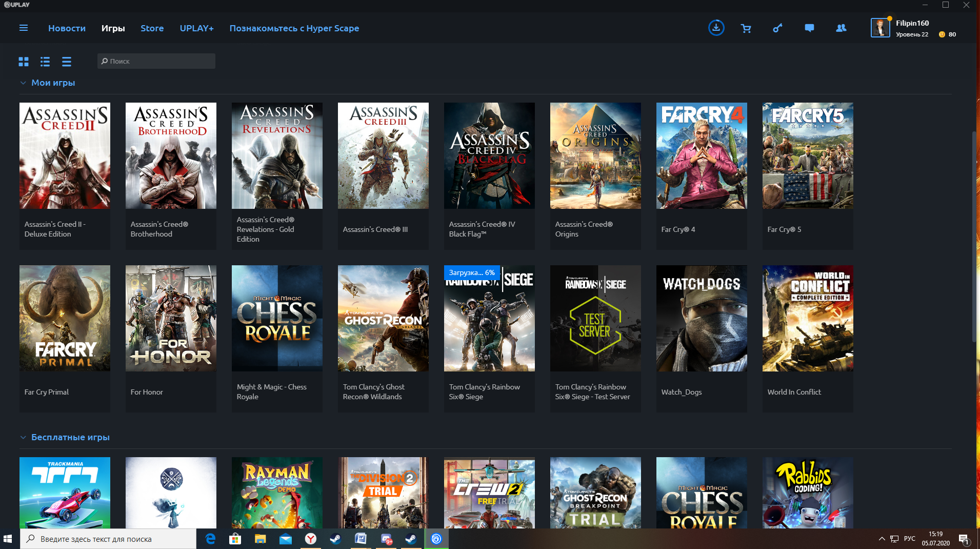Open Rayman Legends Demo cover
Viewport: 980px width, 549px height.
point(277,493)
